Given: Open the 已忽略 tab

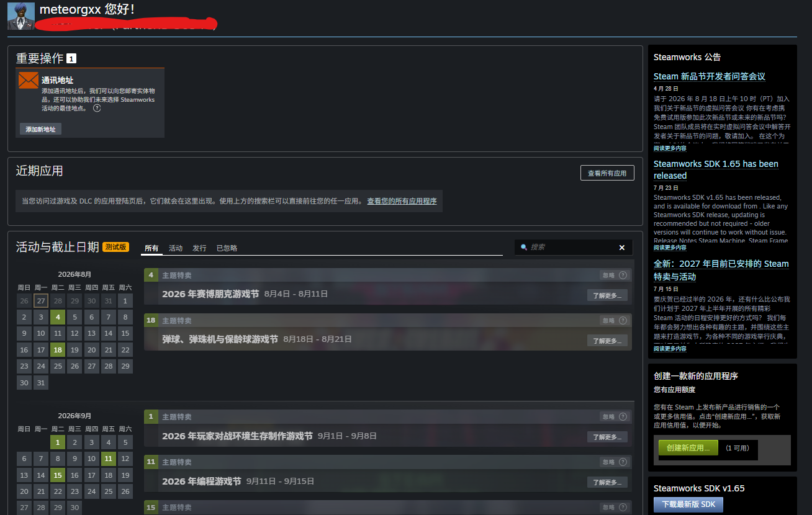Looking at the screenshot, I should (227, 248).
